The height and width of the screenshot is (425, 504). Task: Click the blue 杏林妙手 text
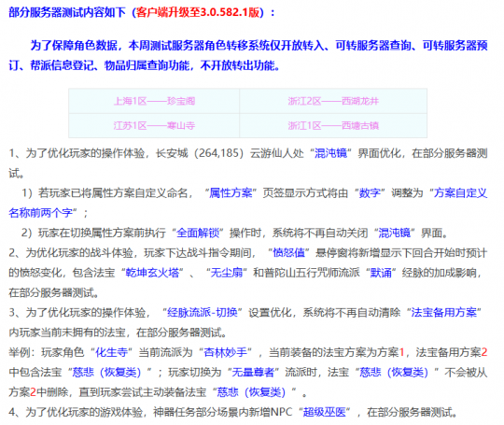tap(225, 352)
